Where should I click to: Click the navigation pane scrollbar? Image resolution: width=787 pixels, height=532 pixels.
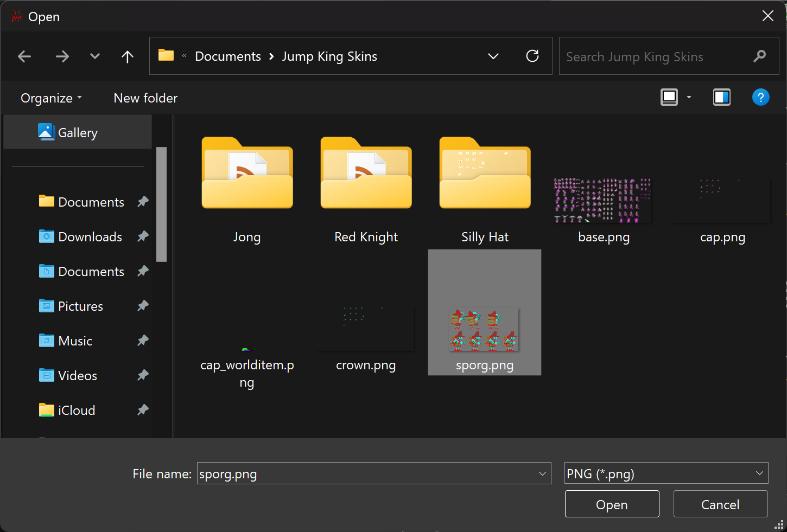point(161,204)
